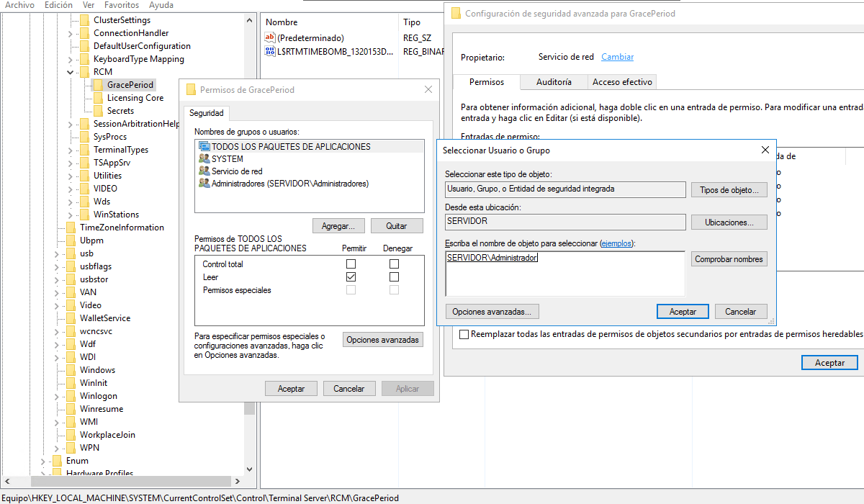
Task: Expand the WinStations tree node
Action: (71, 215)
